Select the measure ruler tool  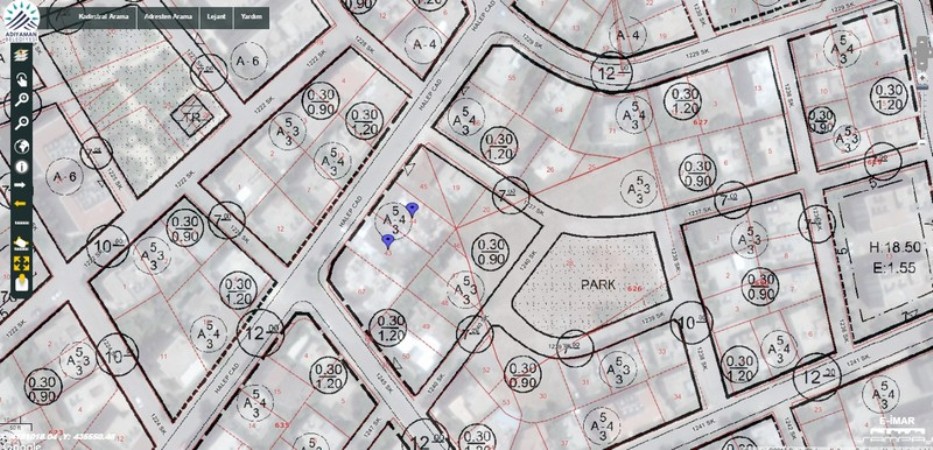pyautogui.click(x=21, y=222)
